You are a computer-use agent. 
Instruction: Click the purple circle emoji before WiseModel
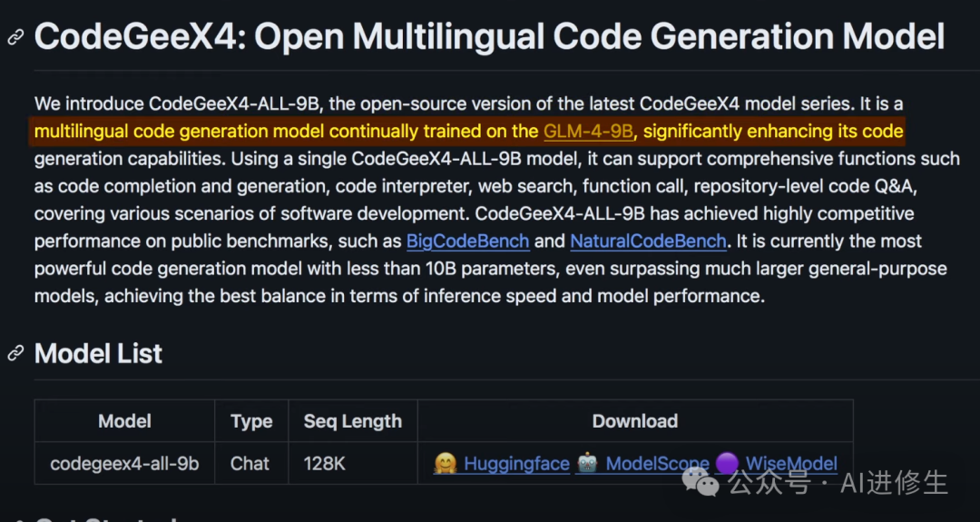coord(727,464)
